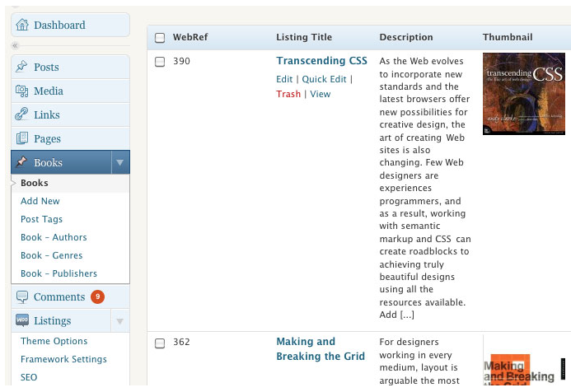
Task: Open Book - Authors taxonomy
Action: [54, 237]
